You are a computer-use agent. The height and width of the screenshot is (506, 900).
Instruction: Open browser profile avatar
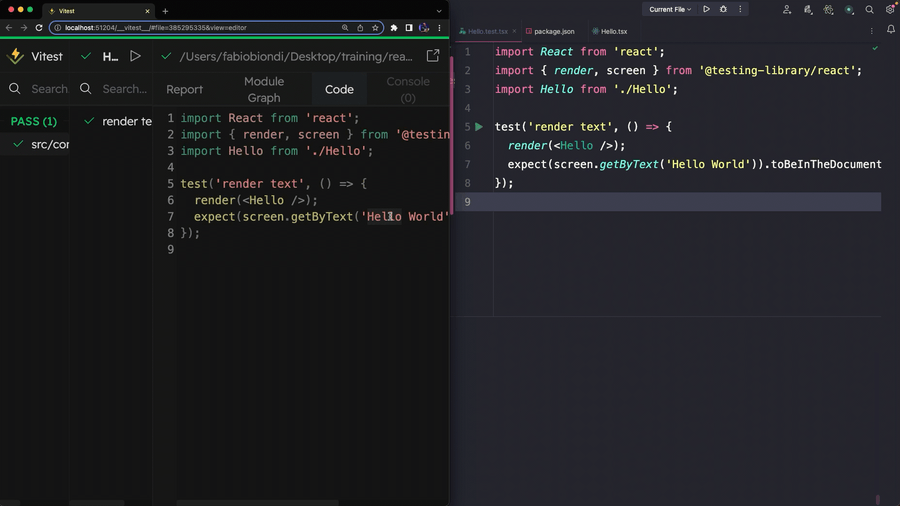pyautogui.click(x=424, y=28)
